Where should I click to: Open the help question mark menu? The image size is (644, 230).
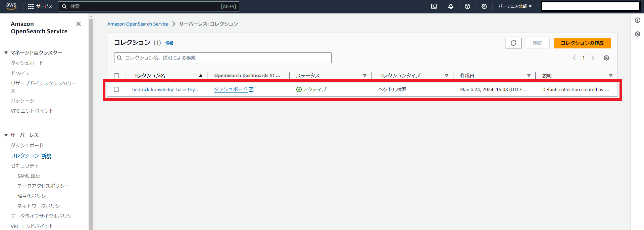pyautogui.click(x=467, y=6)
